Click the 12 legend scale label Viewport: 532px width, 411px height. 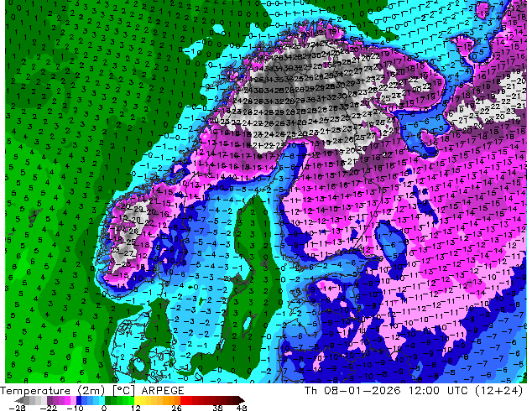[136, 408]
